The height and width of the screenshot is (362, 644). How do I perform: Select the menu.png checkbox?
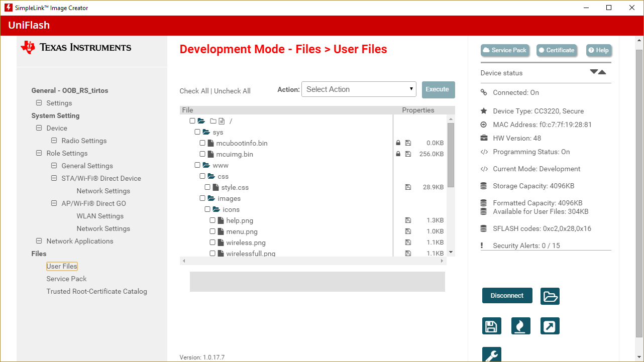[212, 231]
